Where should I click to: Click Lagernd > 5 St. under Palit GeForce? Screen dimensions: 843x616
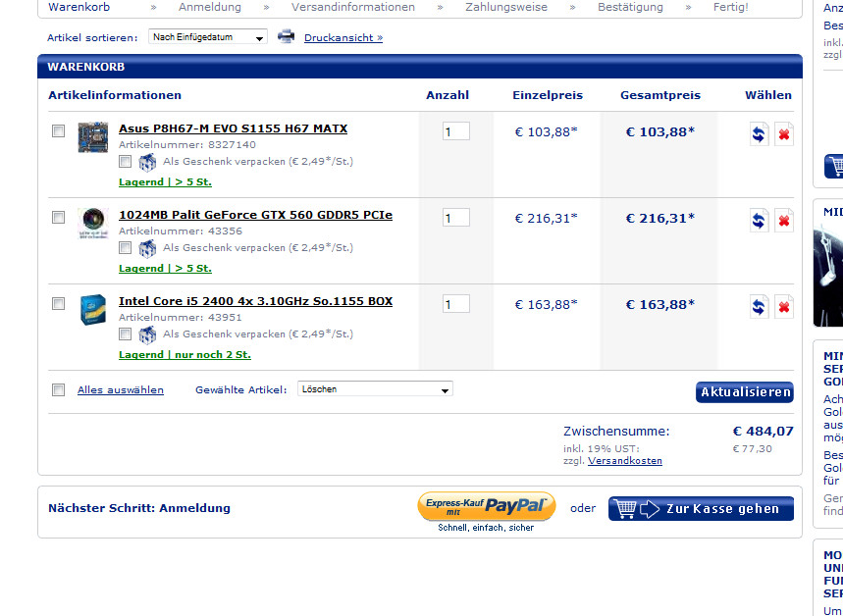(165, 268)
